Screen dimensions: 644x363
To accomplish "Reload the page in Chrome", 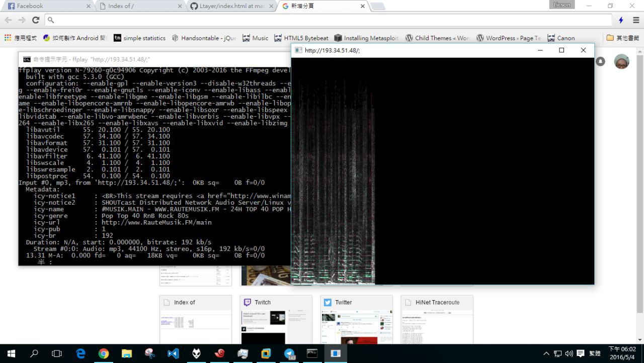I will coord(35,20).
